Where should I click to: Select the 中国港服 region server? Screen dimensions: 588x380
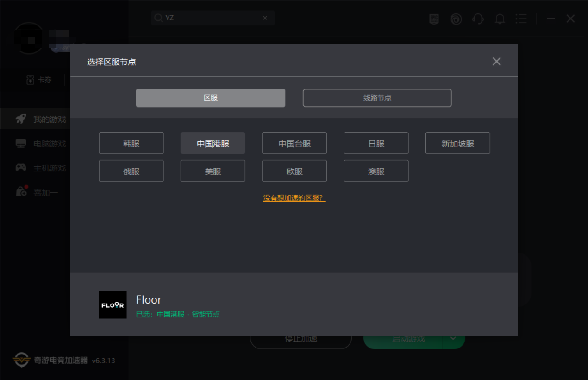213,143
